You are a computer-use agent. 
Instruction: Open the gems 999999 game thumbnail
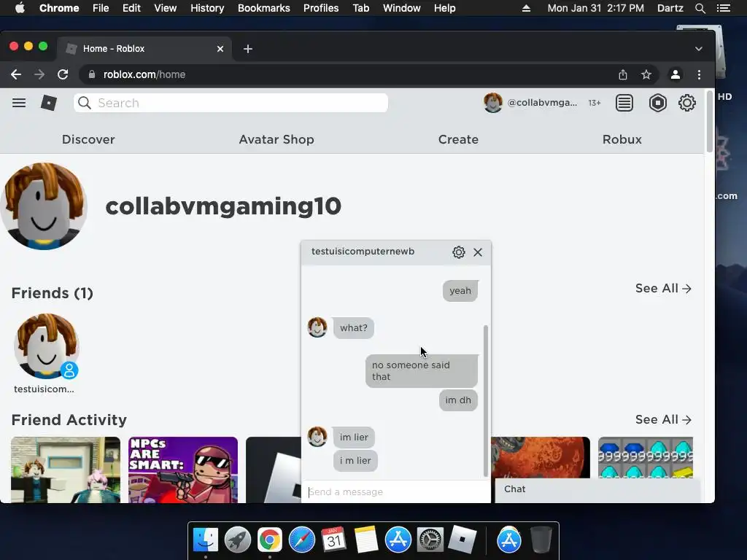[x=646, y=458]
